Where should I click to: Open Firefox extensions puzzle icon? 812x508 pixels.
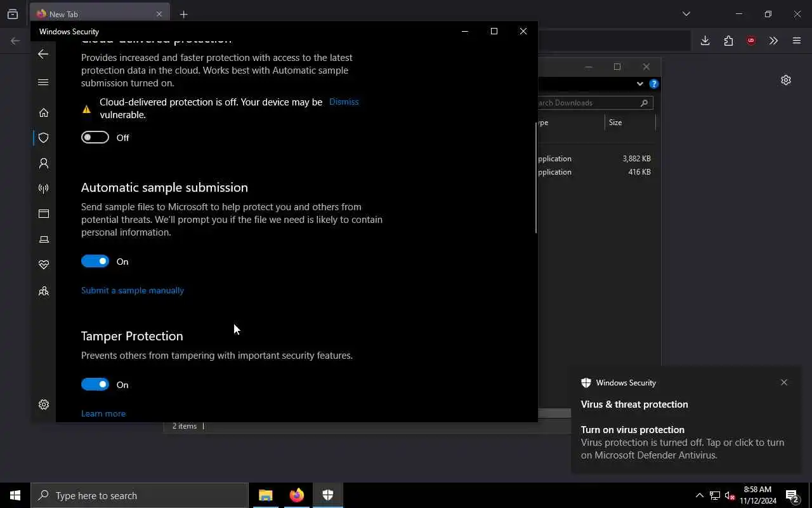(728, 41)
